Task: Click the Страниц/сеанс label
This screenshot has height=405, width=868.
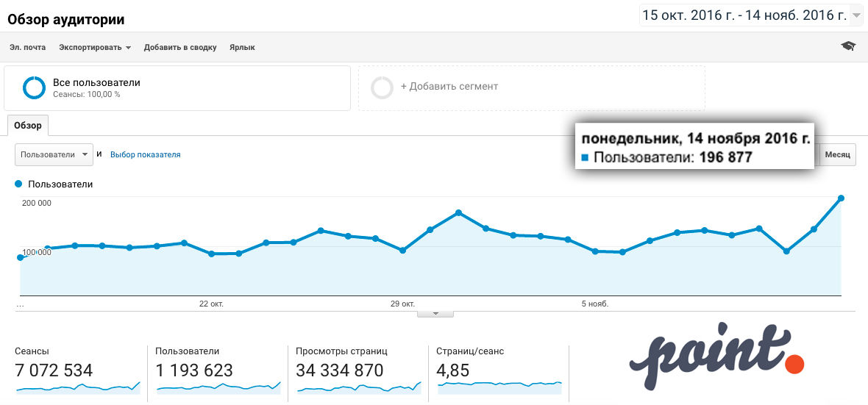Action: tap(470, 351)
